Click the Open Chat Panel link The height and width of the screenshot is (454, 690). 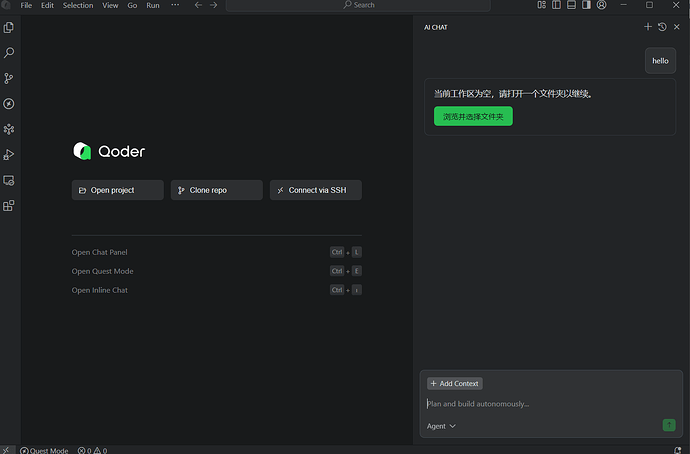(99, 252)
